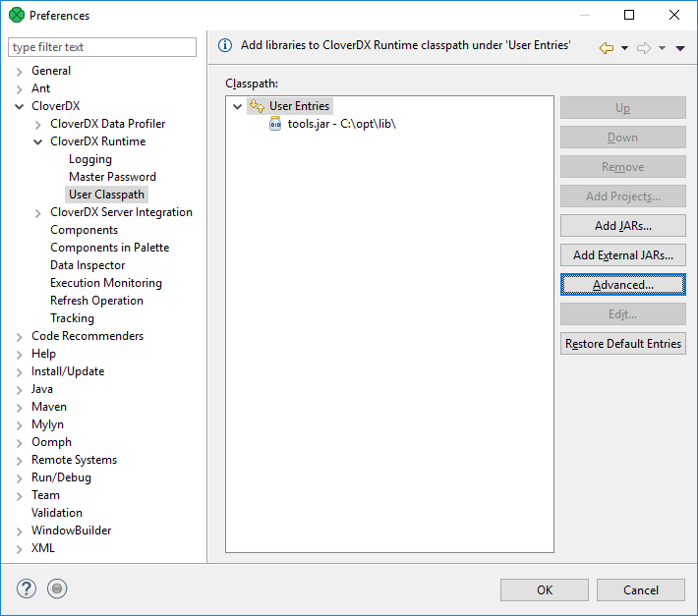
Task: Open Components in Palette page
Action: pos(109,248)
